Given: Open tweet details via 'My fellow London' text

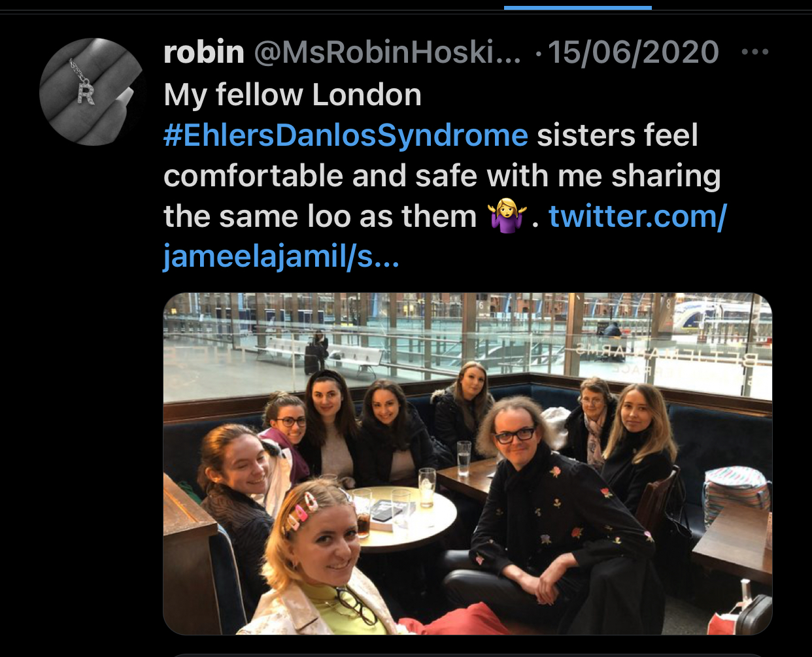Looking at the screenshot, I should click(x=292, y=95).
